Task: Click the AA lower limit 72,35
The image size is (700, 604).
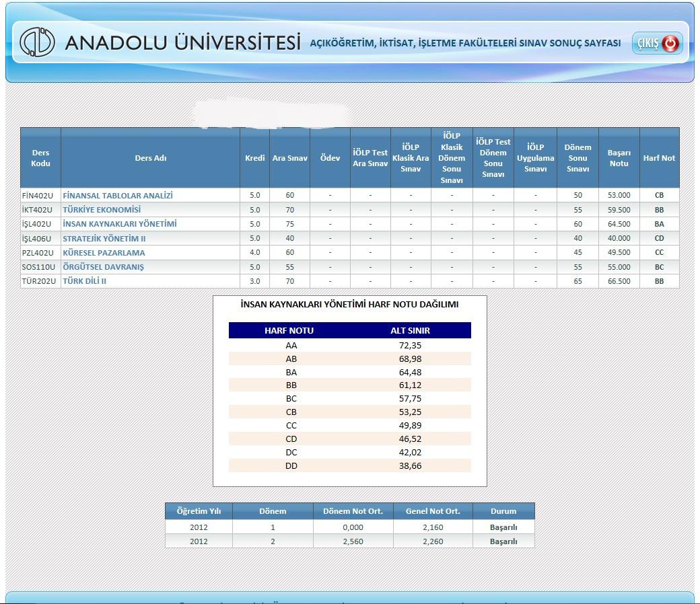Action: click(x=411, y=345)
